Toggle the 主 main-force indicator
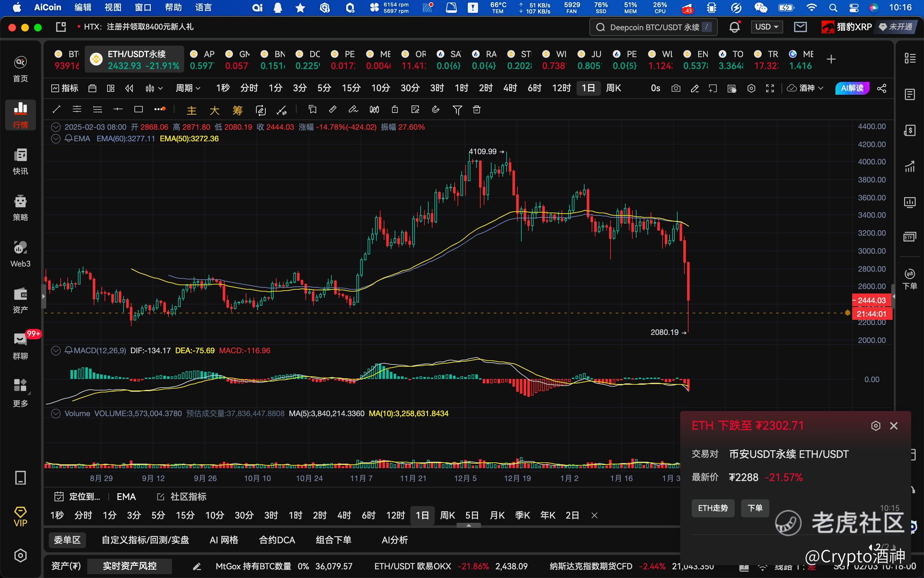The width and height of the screenshot is (924, 578). point(191,110)
